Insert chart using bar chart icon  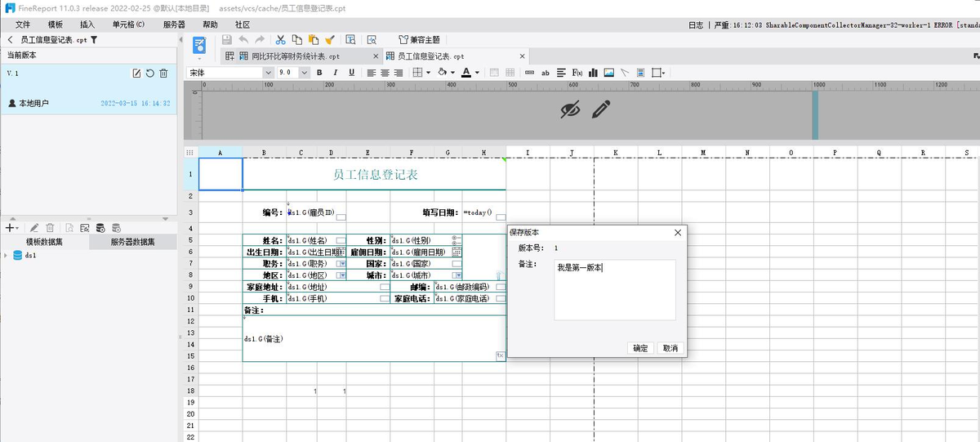[593, 72]
